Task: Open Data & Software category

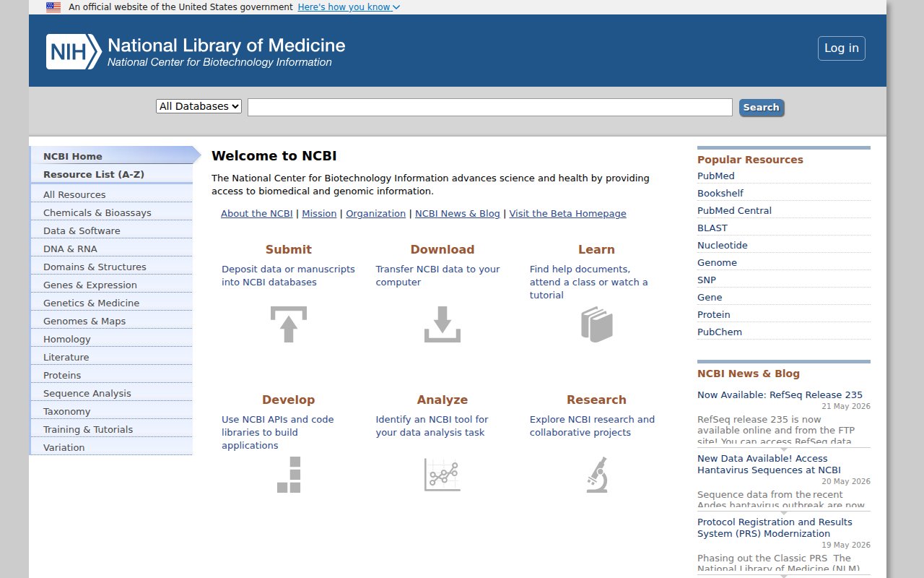Action: [112, 230]
